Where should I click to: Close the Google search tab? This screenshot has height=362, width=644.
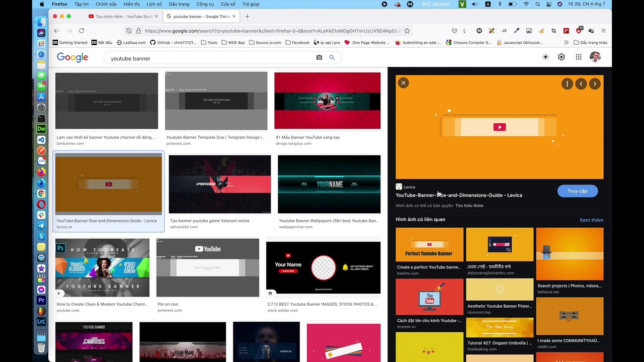click(234, 17)
